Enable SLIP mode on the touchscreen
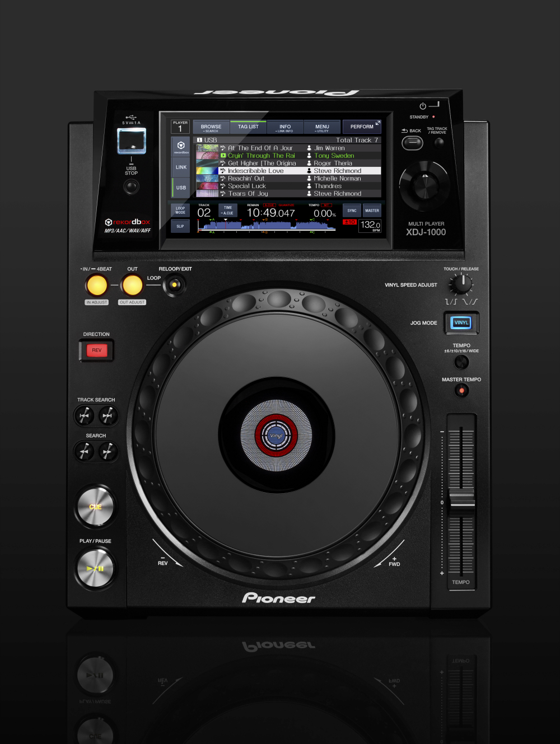 pos(180,226)
